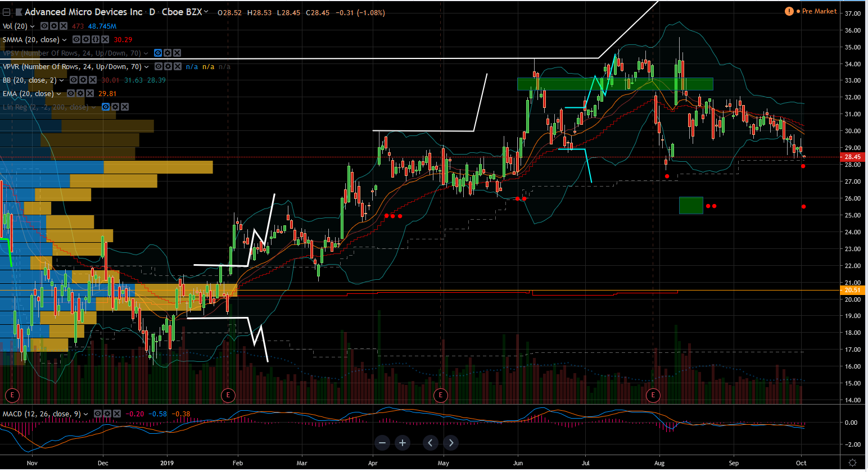Hide the Vol (20) indicator
This screenshot has width=868, height=472.
[x=44, y=26]
